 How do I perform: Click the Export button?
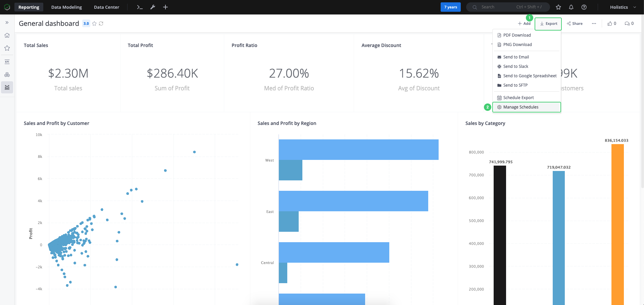pyautogui.click(x=548, y=24)
